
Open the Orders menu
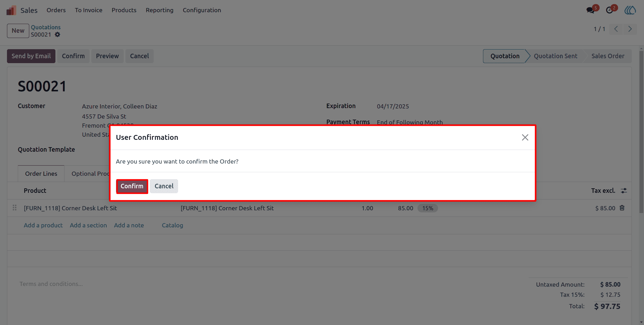point(56,10)
